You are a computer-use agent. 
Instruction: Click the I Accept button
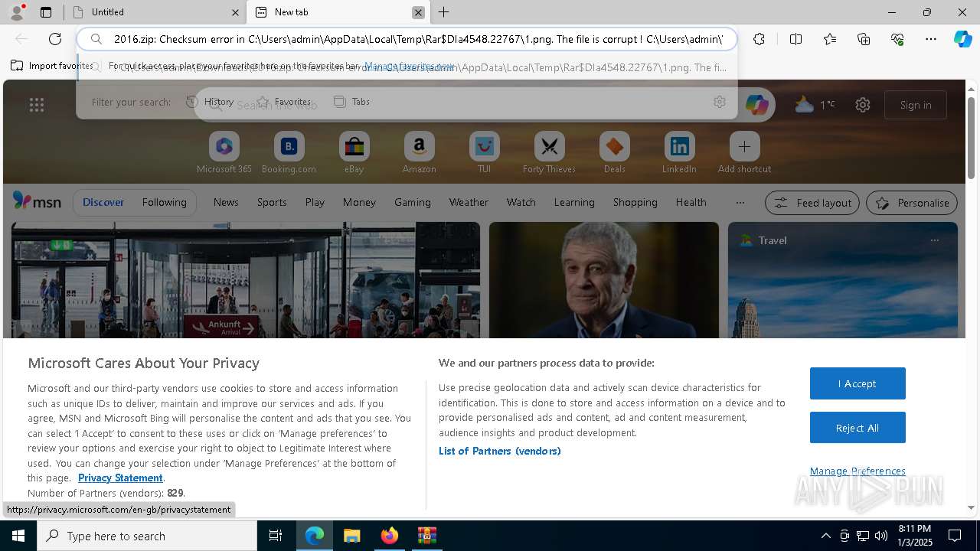(857, 383)
